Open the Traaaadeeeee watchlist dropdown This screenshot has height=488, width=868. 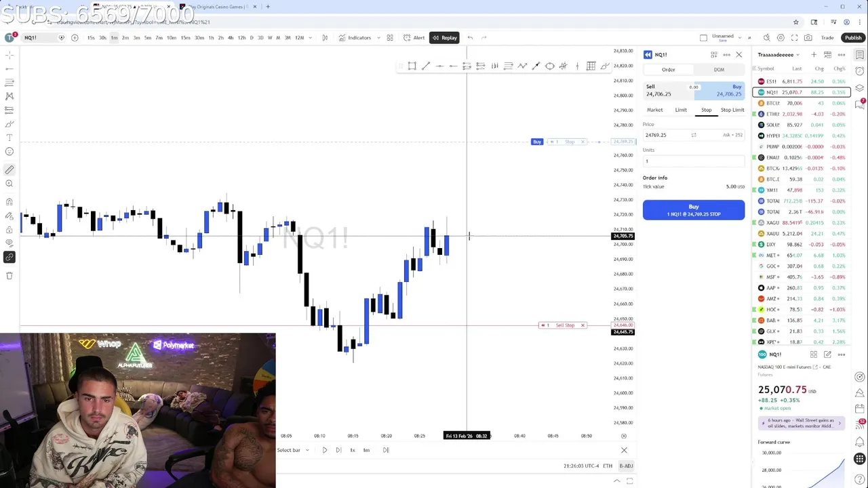[x=778, y=55]
